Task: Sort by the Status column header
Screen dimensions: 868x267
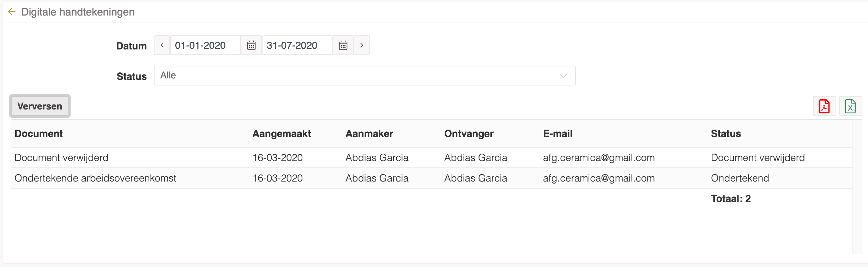Action: tap(726, 133)
